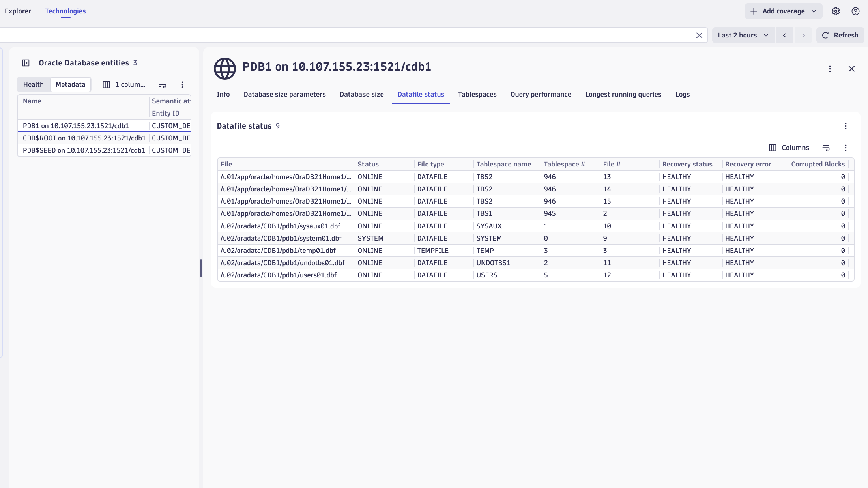Open sort settings for the Datafile status table
The height and width of the screenshot is (488, 868).
(826, 148)
